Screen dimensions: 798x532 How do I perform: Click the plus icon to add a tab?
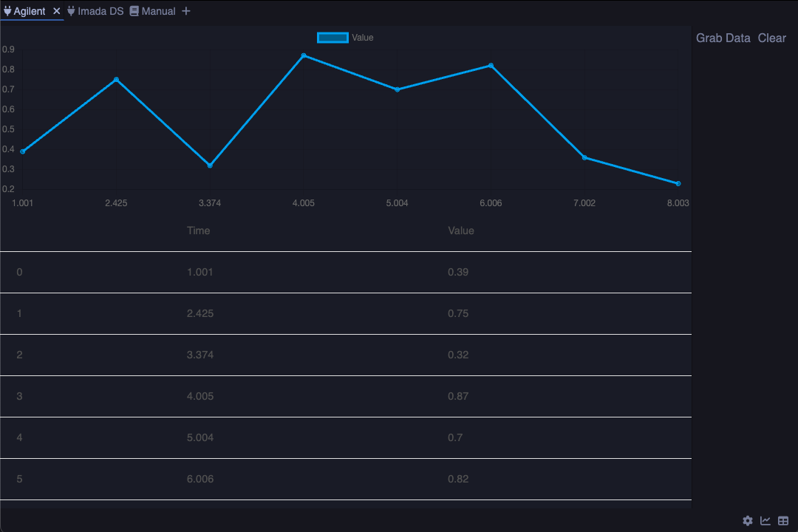pos(186,11)
